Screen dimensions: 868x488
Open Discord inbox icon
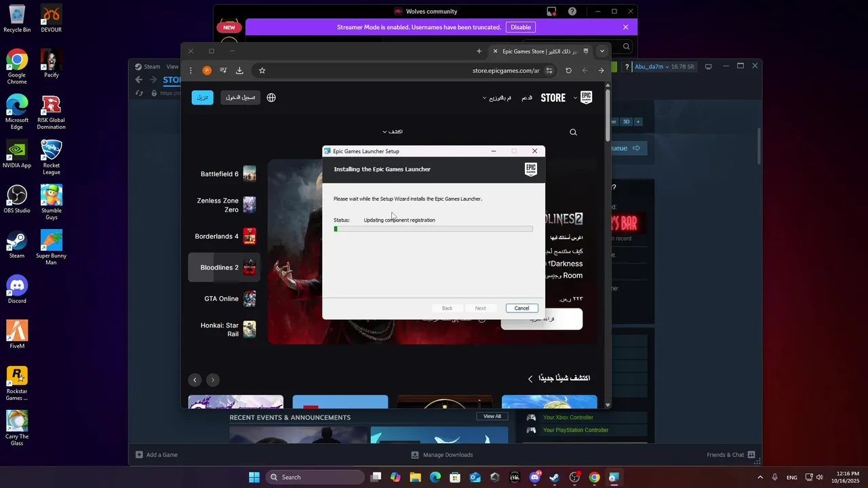coord(552,12)
